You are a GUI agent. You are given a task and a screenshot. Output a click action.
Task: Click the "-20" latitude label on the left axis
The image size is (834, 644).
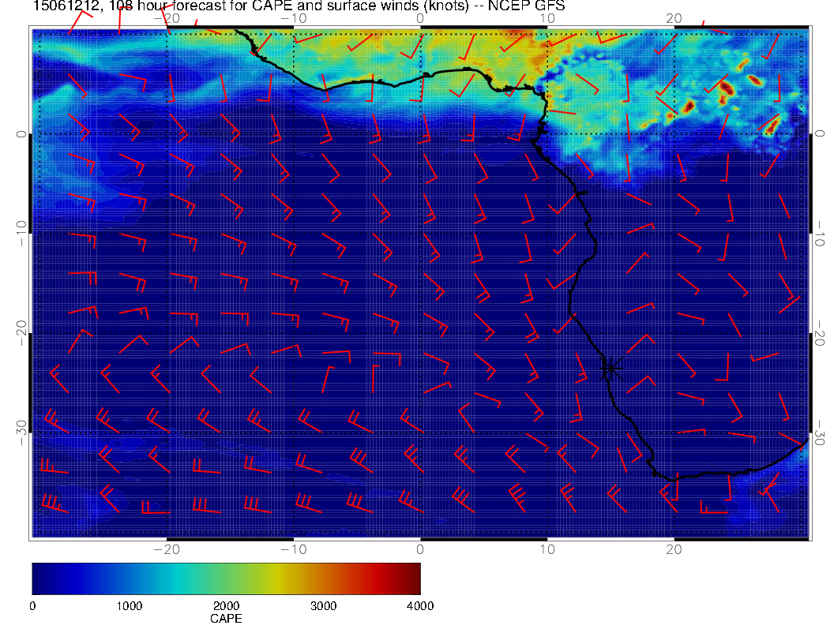tap(21, 333)
